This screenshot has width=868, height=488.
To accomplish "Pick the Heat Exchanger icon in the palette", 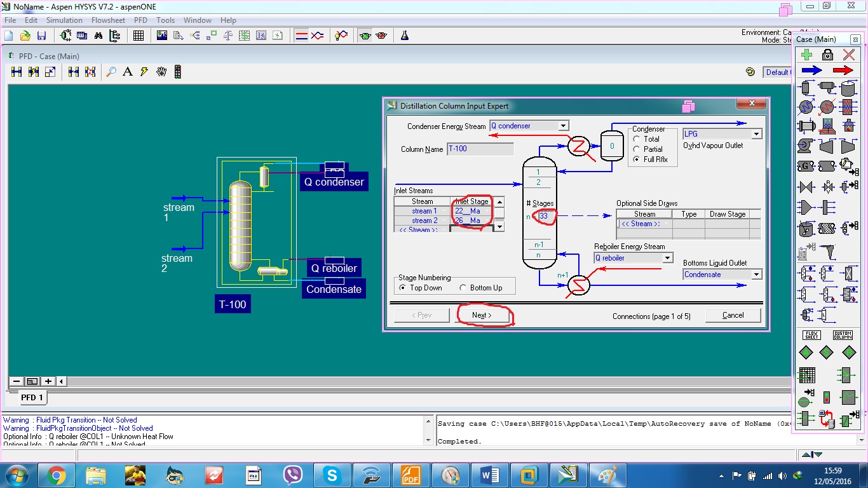I will click(x=806, y=126).
